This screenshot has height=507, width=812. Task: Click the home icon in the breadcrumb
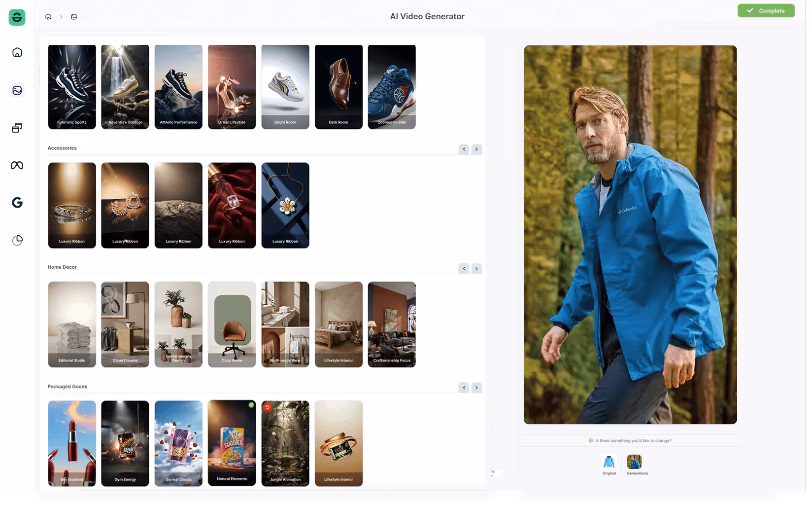[48, 16]
